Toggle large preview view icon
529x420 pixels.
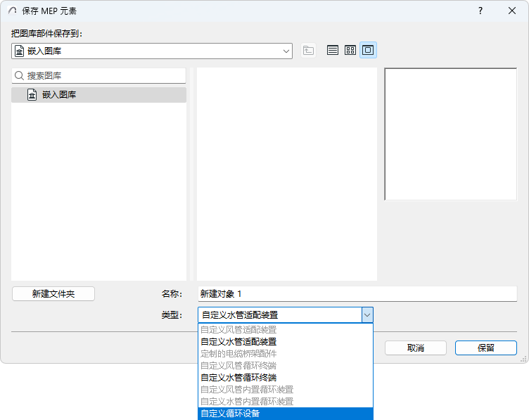368,50
